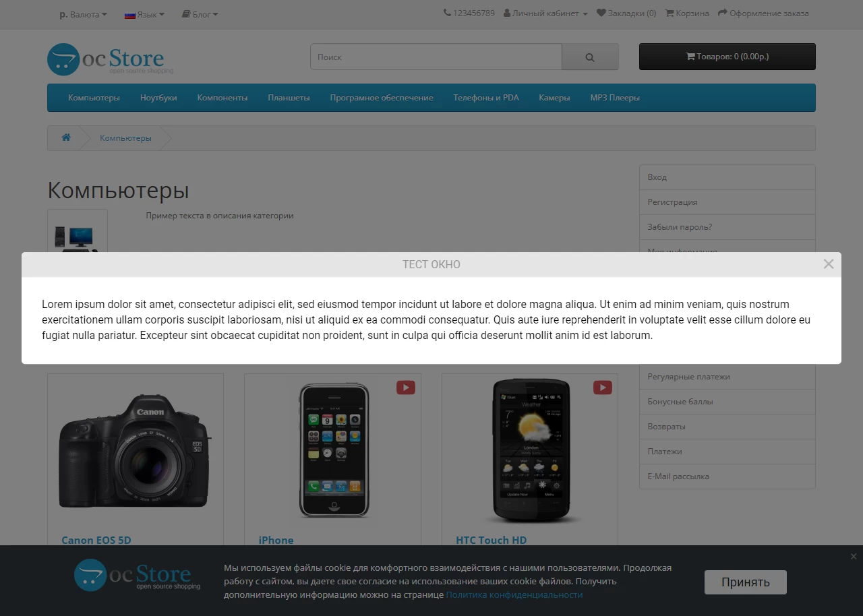Open Возвраты sidebar link
The image size is (863, 616).
[x=727, y=427]
